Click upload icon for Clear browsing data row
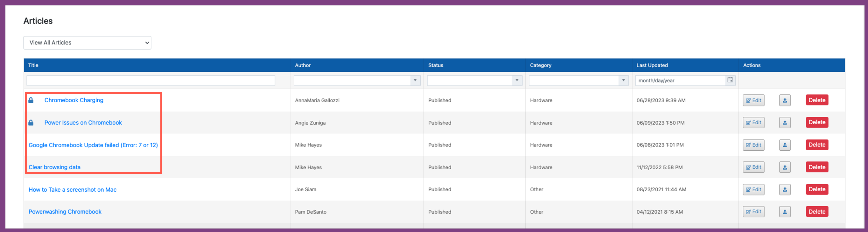Viewport: 868px width, 232px height. [785, 167]
